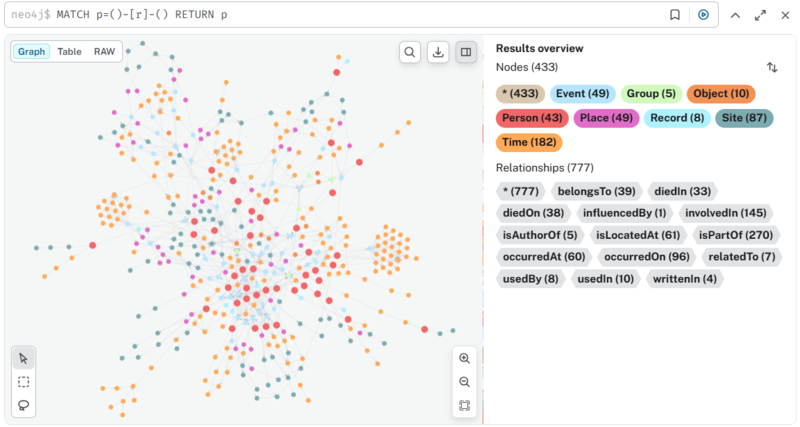
Task: Click the isPartOf (270) relationship tag
Action: tap(735, 235)
